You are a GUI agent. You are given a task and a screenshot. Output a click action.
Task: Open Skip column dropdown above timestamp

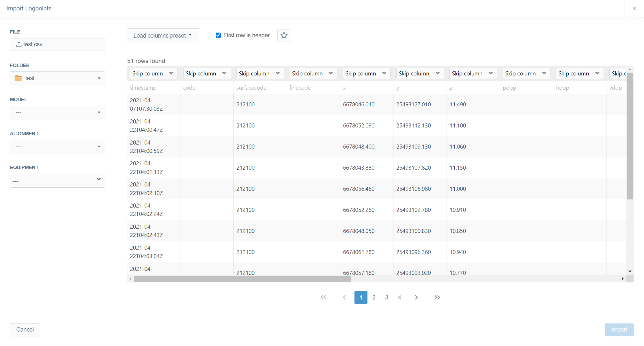click(153, 73)
